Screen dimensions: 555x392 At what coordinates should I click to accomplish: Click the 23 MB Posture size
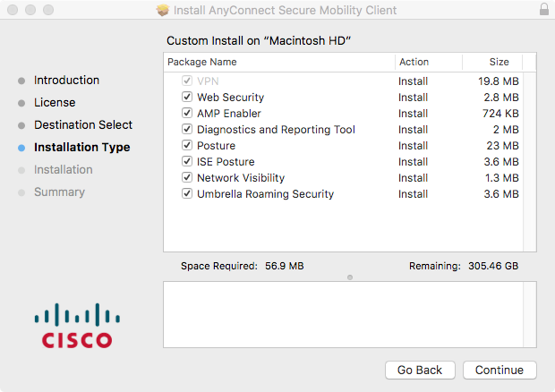(x=502, y=145)
